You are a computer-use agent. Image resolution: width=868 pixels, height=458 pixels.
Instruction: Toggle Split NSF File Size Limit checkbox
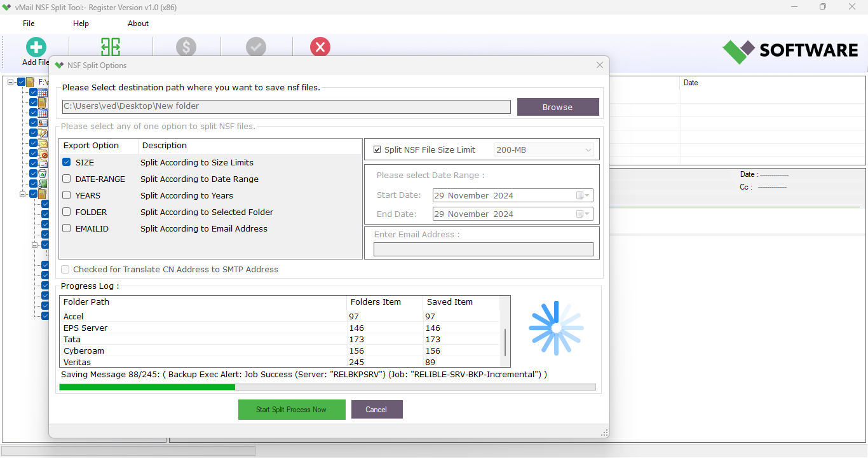point(377,149)
